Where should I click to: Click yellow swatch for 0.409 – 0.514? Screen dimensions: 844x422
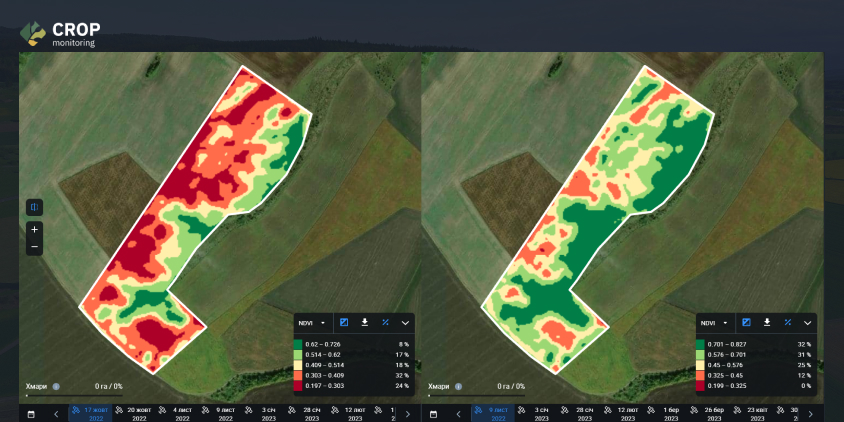[x=298, y=365]
